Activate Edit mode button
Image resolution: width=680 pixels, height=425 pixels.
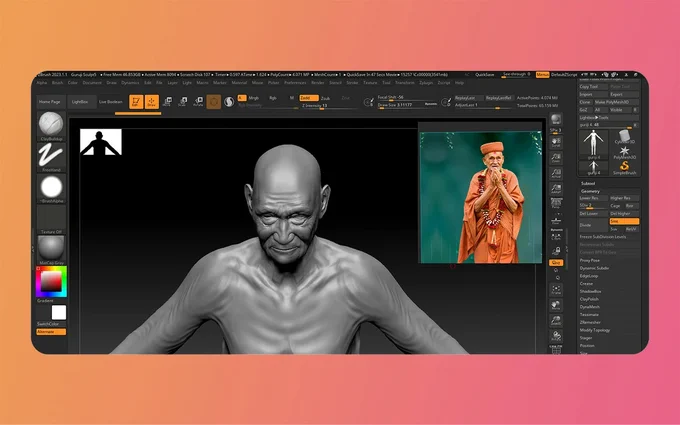pyautogui.click(x=136, y=102)
